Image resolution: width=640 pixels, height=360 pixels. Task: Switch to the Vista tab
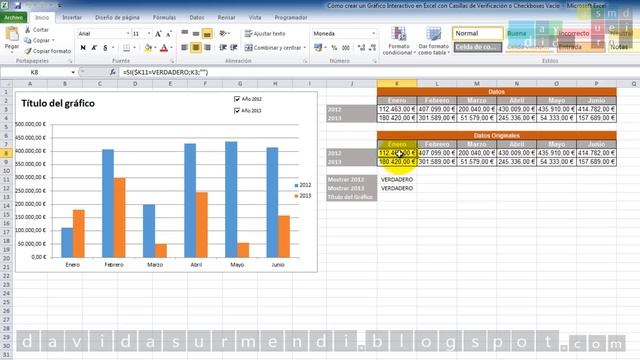pos(255,18)
